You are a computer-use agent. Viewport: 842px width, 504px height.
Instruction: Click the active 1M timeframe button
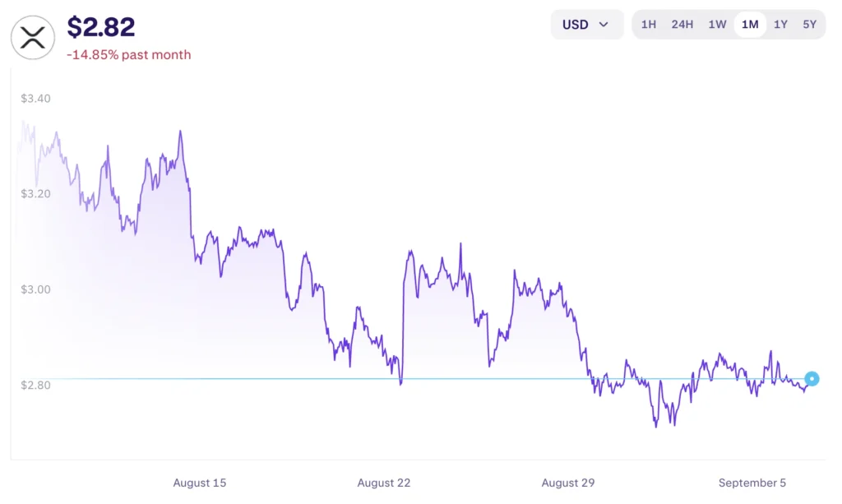point(749,25)
